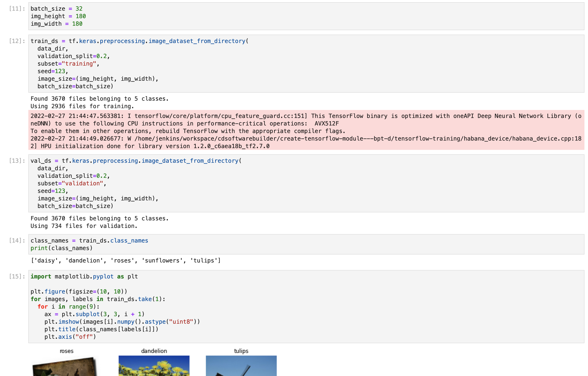This screenshot has height=376, width=588.
Task: Click the dandelion image thumbnail
Action: (154, 366)
